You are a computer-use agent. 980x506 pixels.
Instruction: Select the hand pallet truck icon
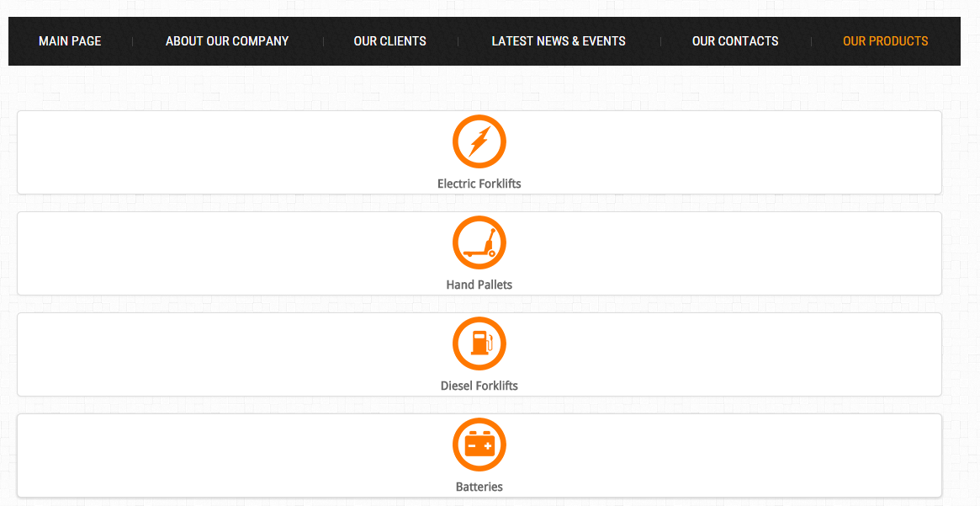tap(479, 242)
